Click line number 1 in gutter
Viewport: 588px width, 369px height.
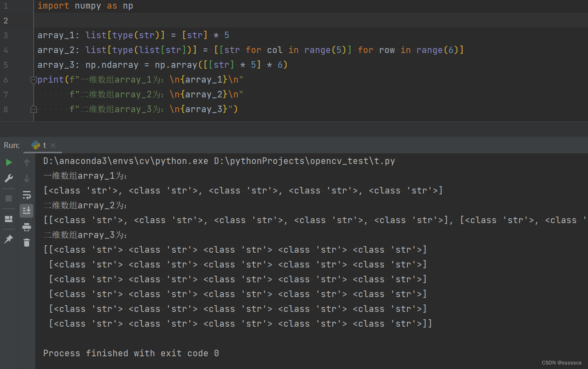coord(6,6)
